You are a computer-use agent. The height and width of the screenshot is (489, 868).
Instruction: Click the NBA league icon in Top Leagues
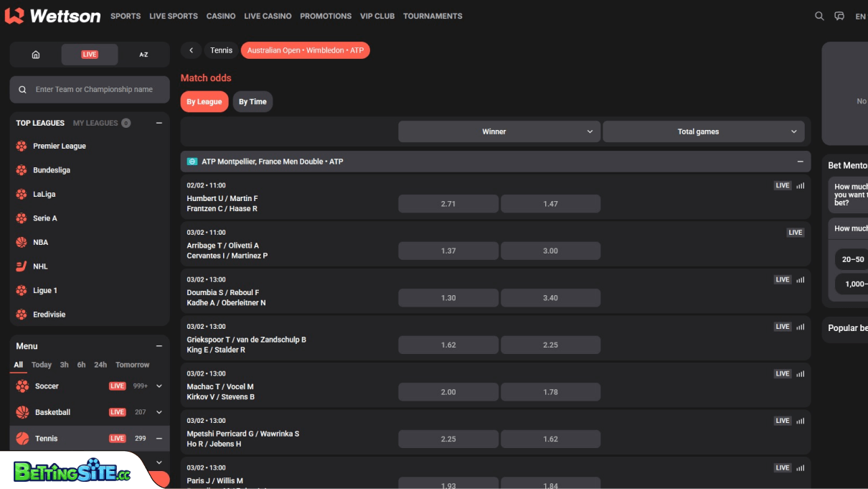click(x=20, y=242)
